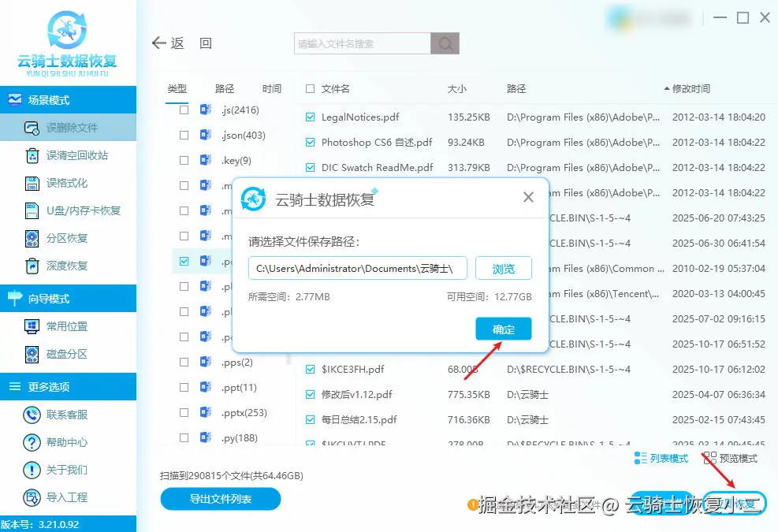Toggle the select-all 文件名 checkbox
The height and width of the screenshot is (532, 778).
coord(310,88)
